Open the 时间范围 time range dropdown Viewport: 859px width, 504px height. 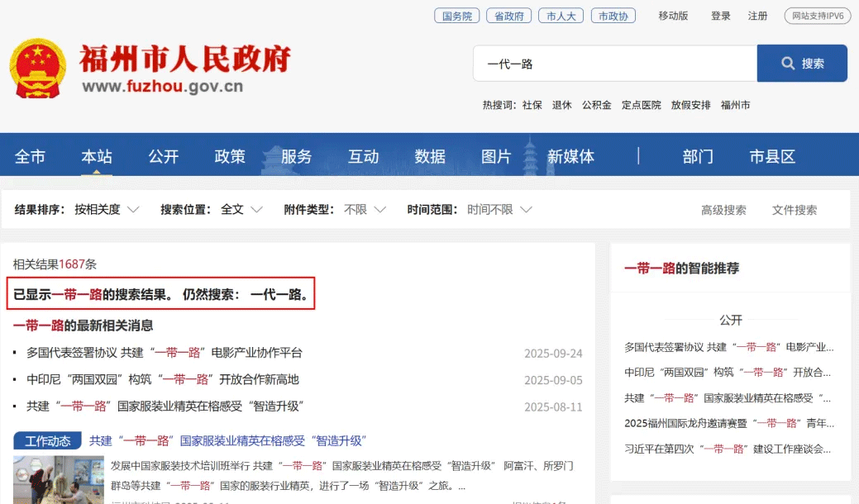[493, 209]
